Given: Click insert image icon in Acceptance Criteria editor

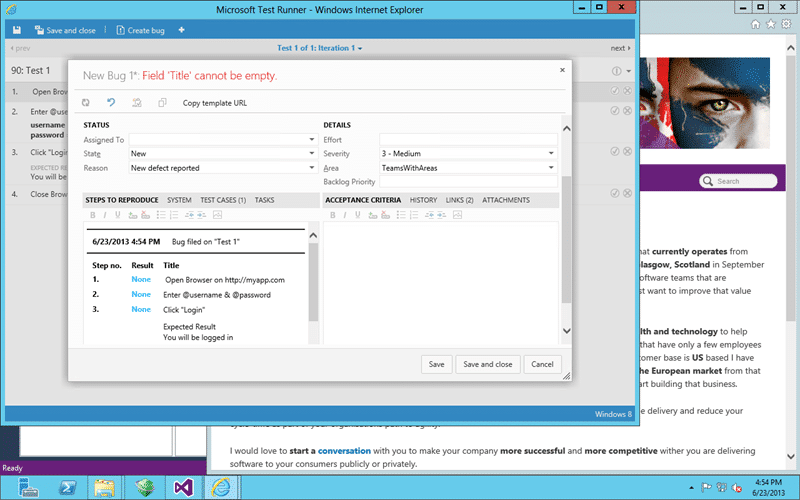Looking at the screenshot, I should (457, 215).
